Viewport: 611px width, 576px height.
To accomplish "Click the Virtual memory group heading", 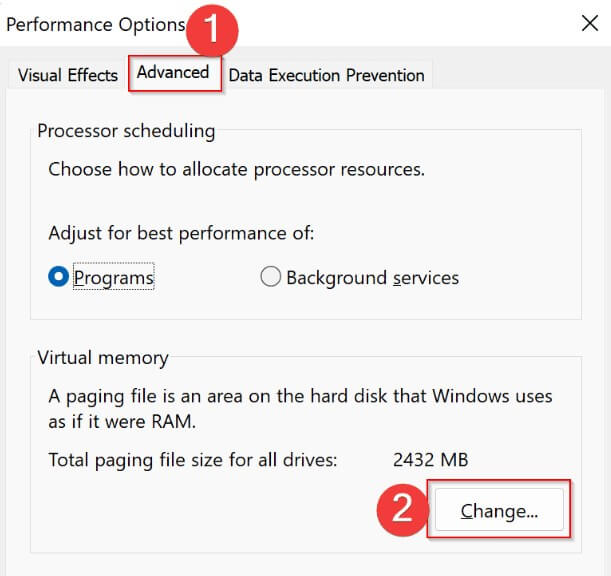I will [103, 357].
